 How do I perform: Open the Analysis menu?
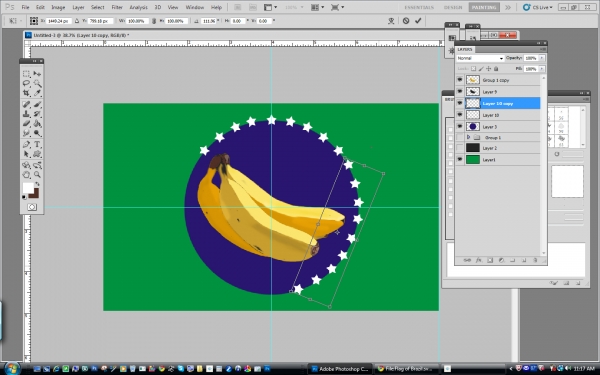pyautogui.click(x=138, y=7)
